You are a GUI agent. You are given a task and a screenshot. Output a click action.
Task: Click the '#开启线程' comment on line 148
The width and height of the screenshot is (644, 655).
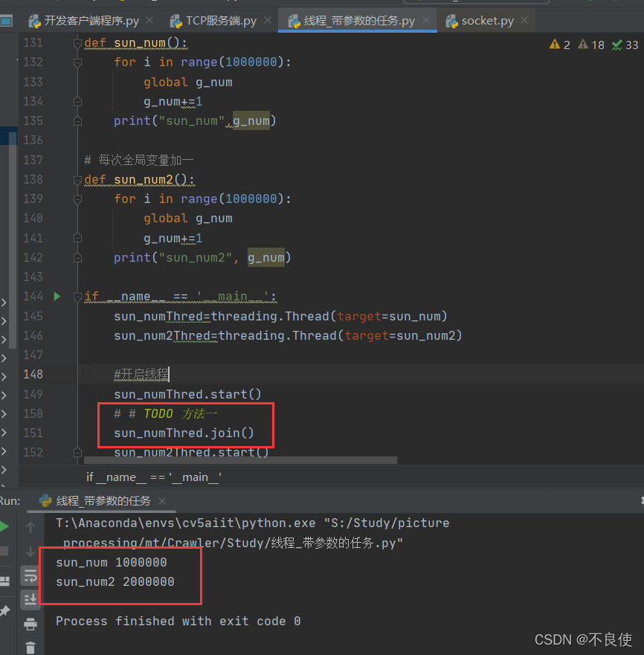click(141, 374)
